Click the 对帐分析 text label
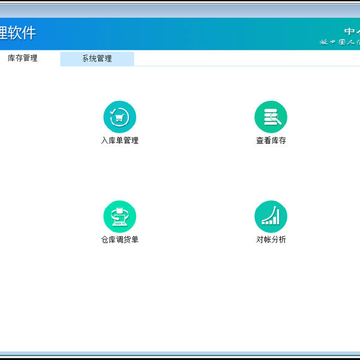This screenshot has width=360, height=360. (271, 240)
